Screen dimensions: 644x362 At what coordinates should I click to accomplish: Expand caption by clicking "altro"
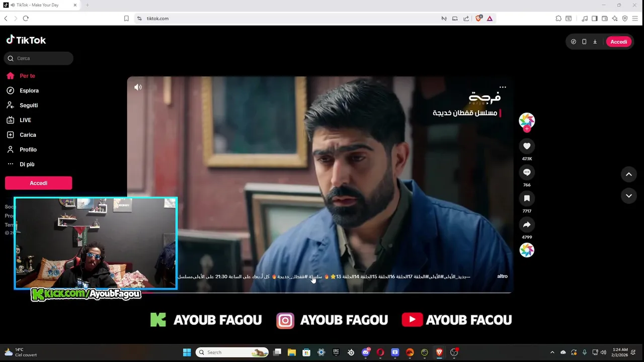tap(502, 276)
